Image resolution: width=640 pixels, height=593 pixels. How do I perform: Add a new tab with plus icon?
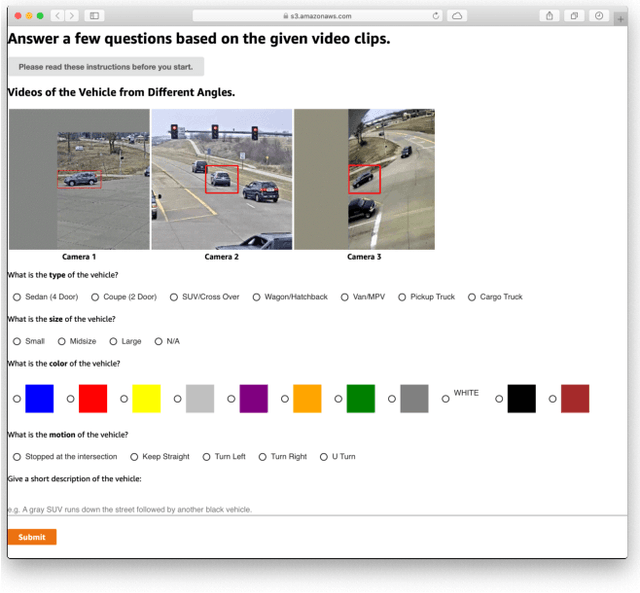pos(620,19)
